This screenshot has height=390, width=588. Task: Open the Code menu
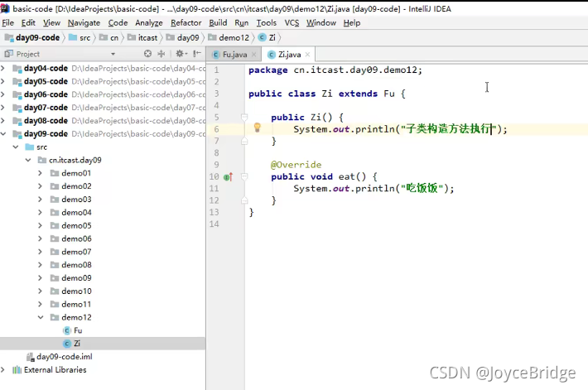tap(118, 23)
